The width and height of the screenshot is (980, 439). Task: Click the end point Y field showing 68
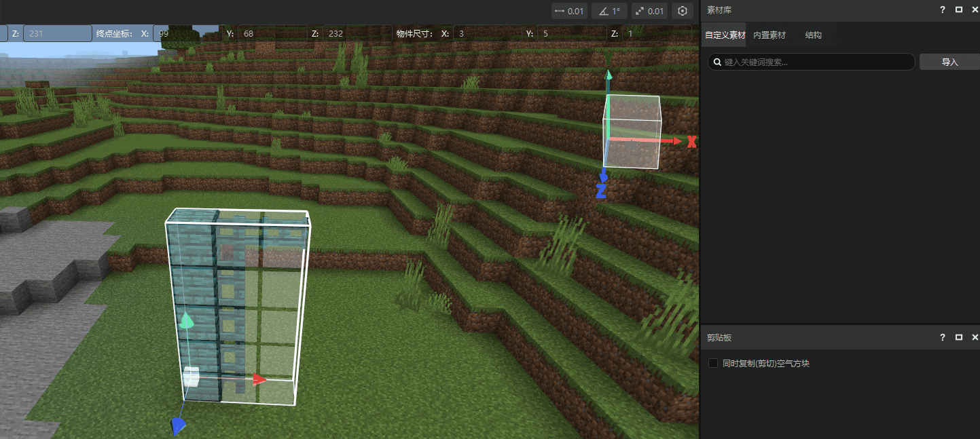coord(272,33)
